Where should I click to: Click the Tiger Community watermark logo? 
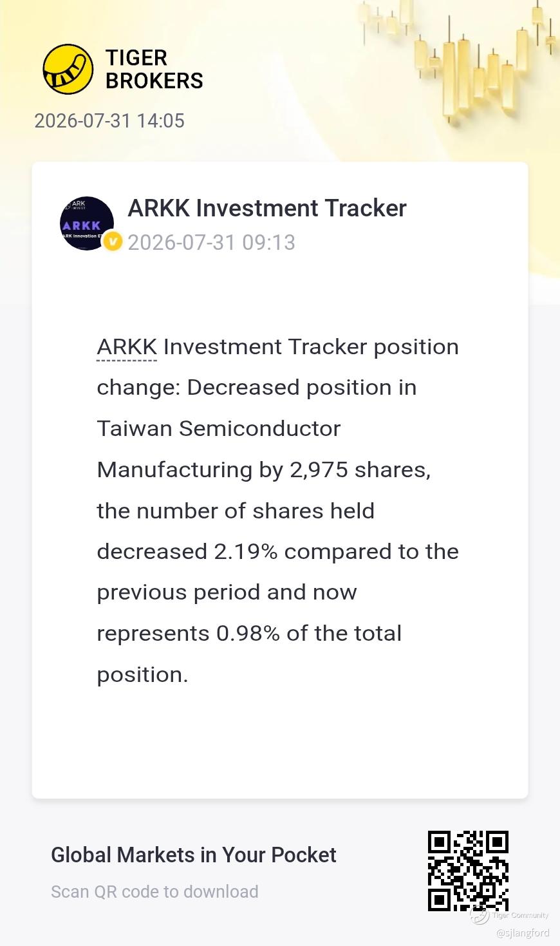[x=510, y=915]
